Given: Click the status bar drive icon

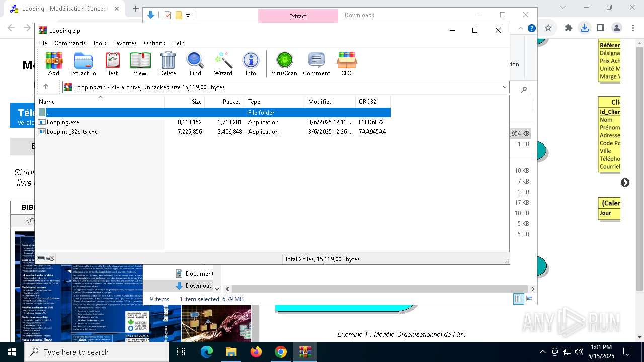Looking at the screenshot, I should click(x=41, y=258).
